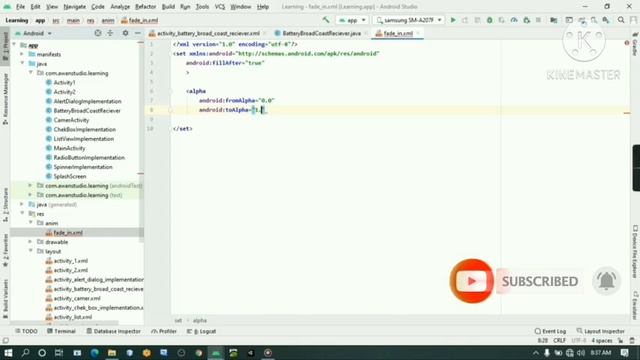Click the Project panel Expand All icon
Image resolution: width=640 pixels, height=360 pixels.
click(x=110, y=33)
